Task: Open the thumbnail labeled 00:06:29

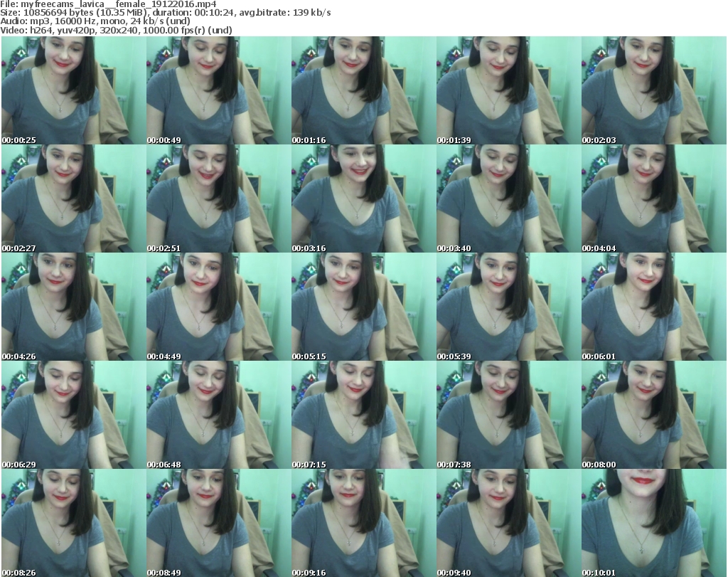Action: (74, 415)
